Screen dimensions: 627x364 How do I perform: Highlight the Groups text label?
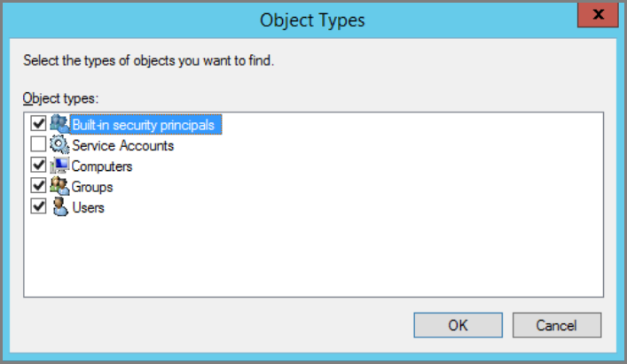point(92,187)
